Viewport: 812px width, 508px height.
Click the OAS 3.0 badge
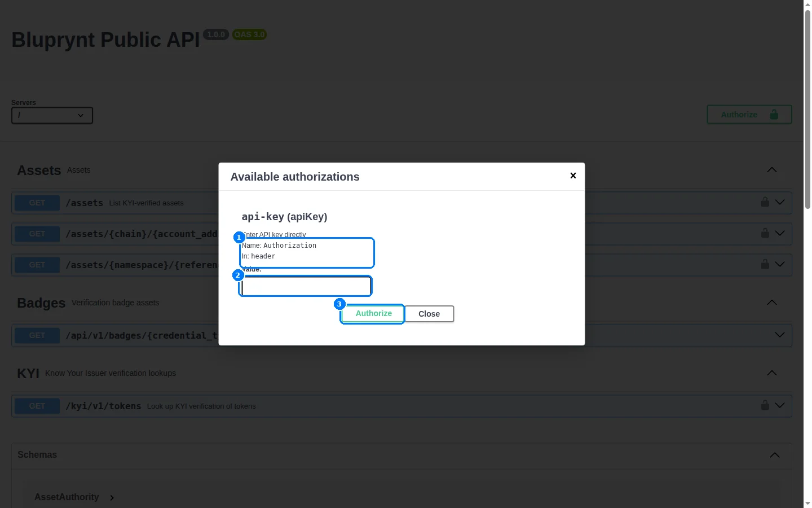tap(249, 34)
